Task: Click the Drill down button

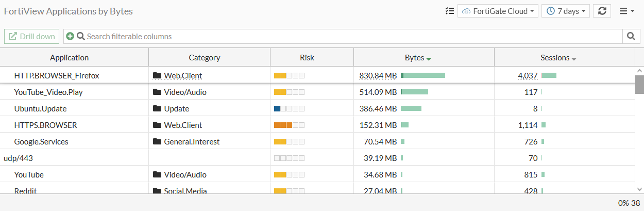Action: tap(31, 36)
